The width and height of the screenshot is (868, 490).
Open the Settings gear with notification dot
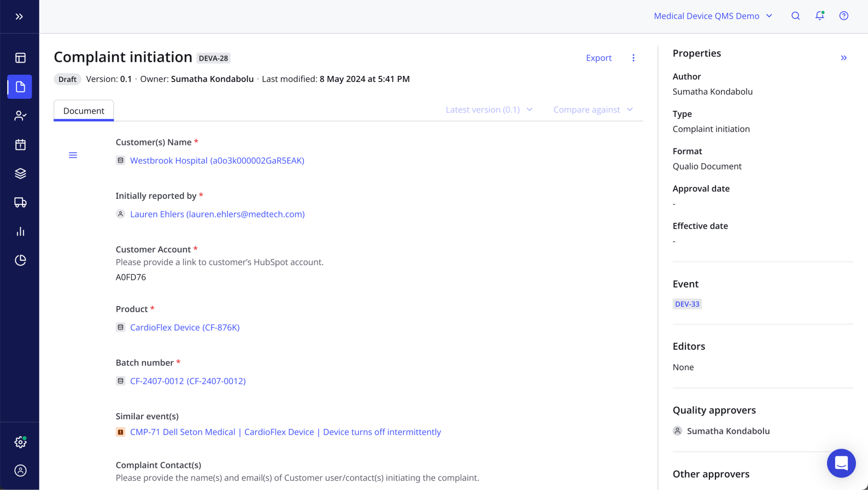20,442
